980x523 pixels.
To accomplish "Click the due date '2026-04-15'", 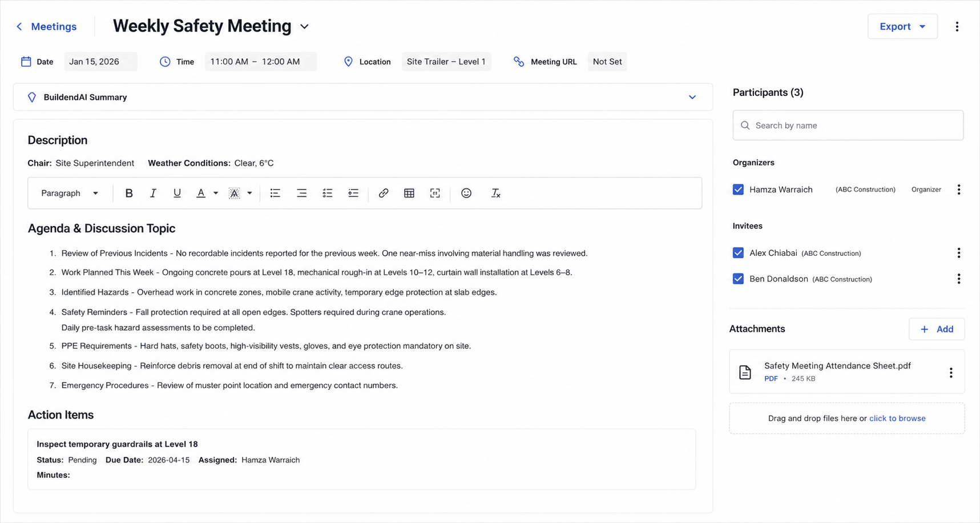I will 168,460.
